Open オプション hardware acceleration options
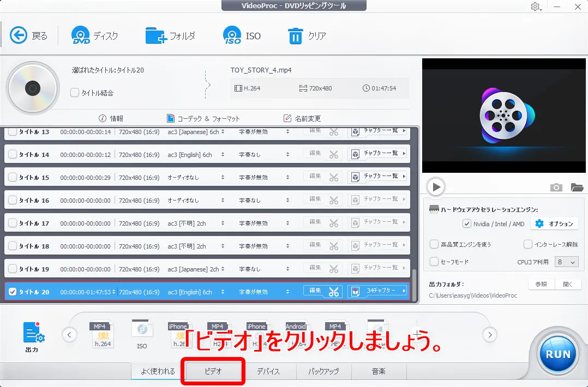This screenshot has height=387, width=588. (x=554, y=223)
